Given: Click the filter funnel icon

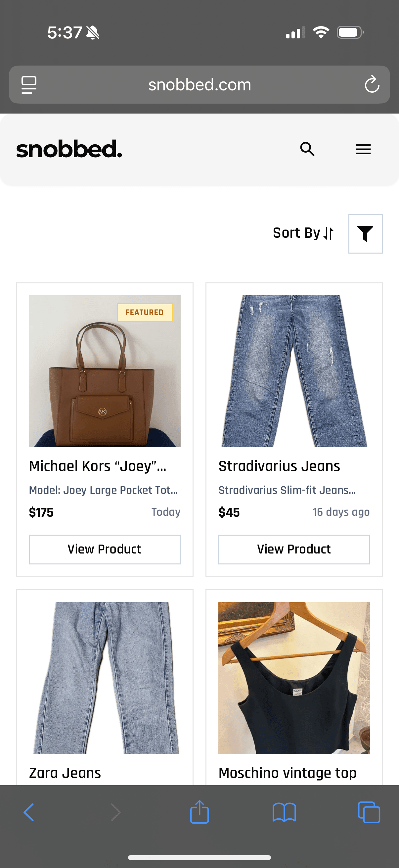Looking at the screenshot, I should click(365, 233).
